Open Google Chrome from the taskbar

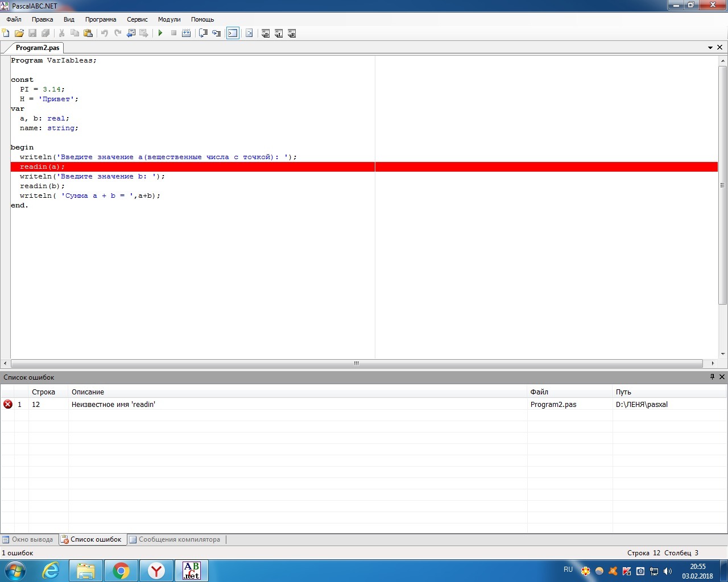[121, 571]
